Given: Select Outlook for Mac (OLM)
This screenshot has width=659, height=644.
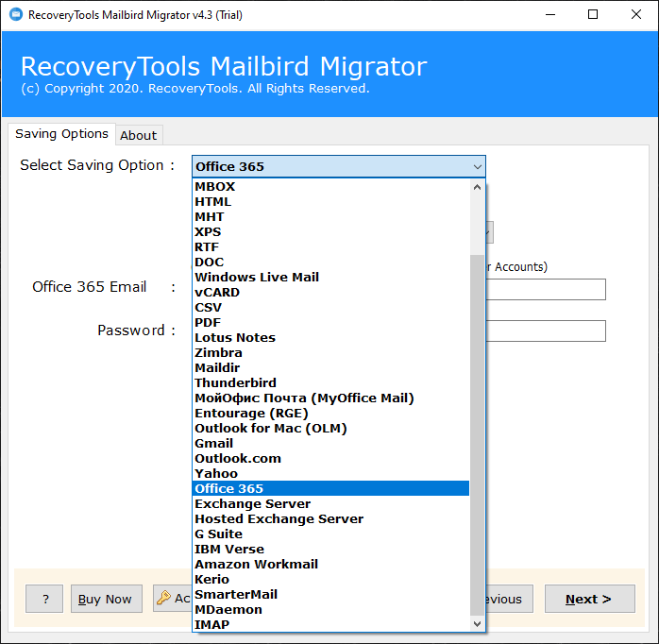Looking at the screenshot, I should [x=330, y=429].
